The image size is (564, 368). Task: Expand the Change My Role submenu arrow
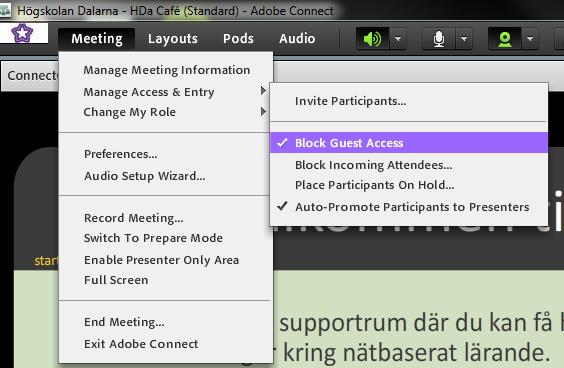[263, 112]
